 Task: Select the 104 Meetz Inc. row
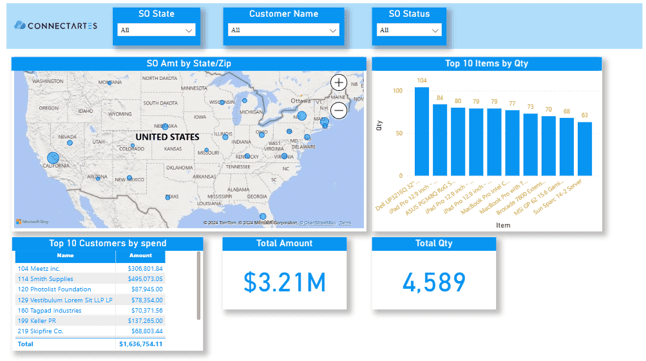(x=90, y=268)
